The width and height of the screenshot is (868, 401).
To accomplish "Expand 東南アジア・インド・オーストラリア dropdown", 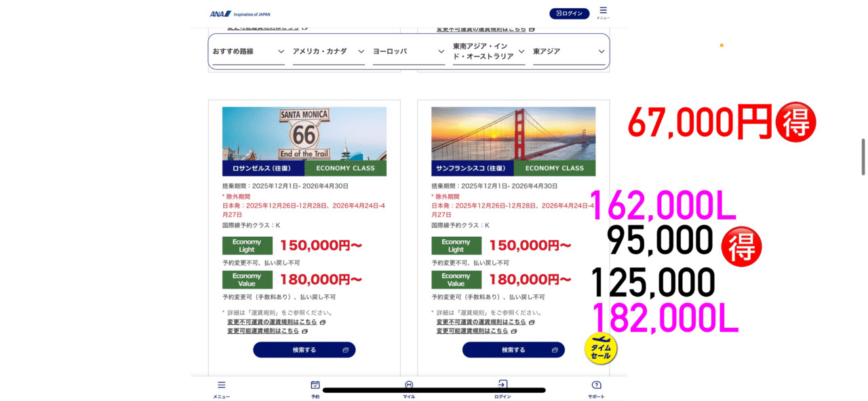I will (x=489, y=52).
